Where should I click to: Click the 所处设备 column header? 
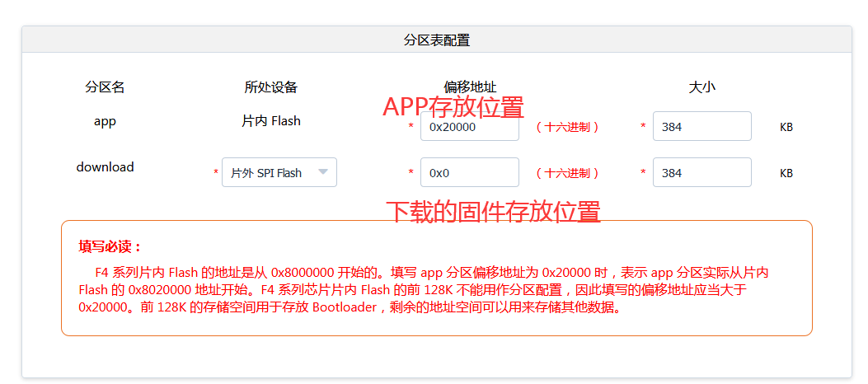coord(270,87)
